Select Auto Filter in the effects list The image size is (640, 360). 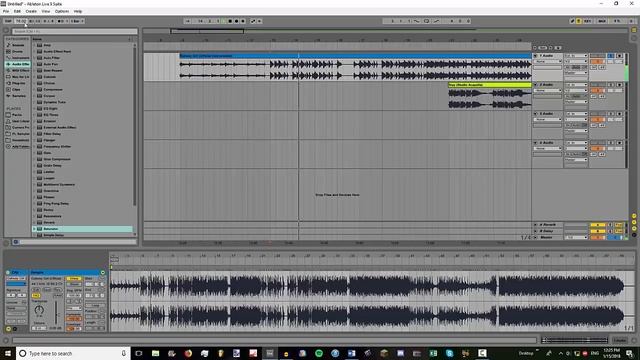click(x=51, y=58)
